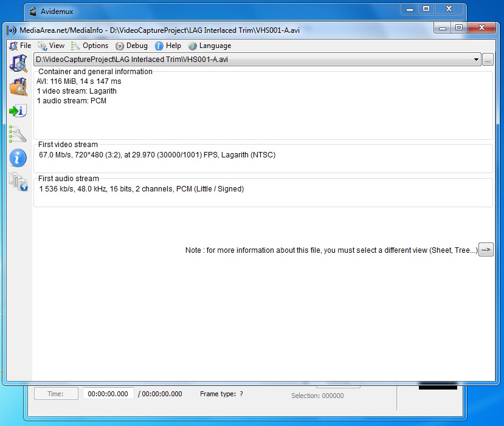Click the 'Note : for more information' text
This screenshot has height=426, width=504.
click(x=331, y=250)
